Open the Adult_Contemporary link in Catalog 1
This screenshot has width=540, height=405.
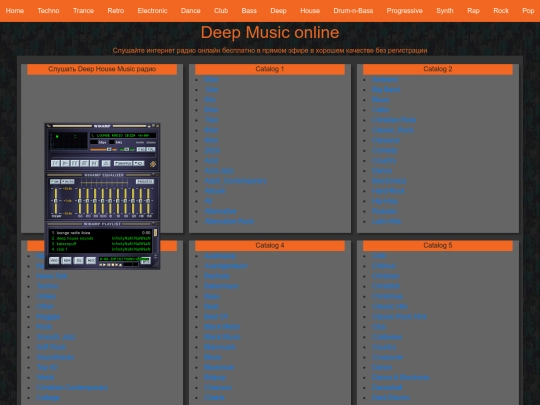coord(235,181)
